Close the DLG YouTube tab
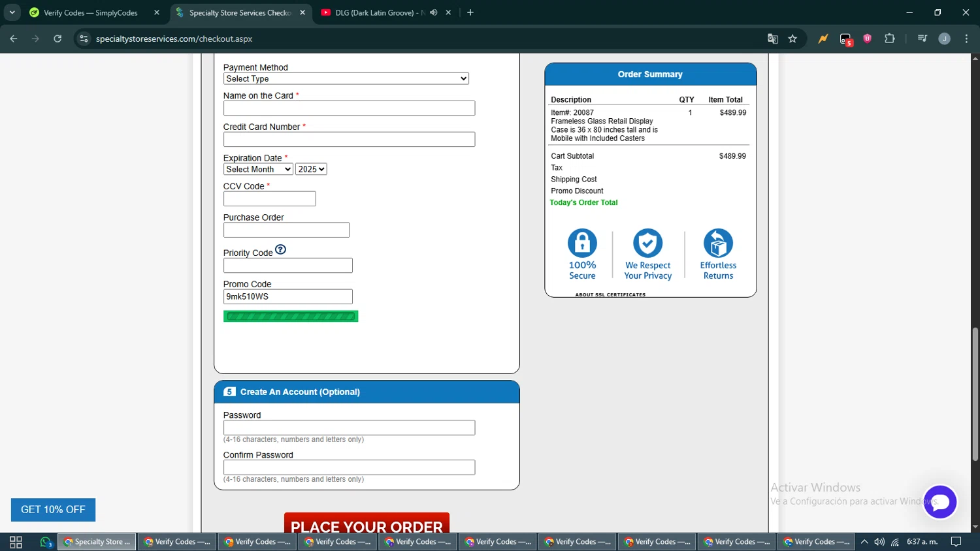The image size is (980, 551). click(448, 12)
